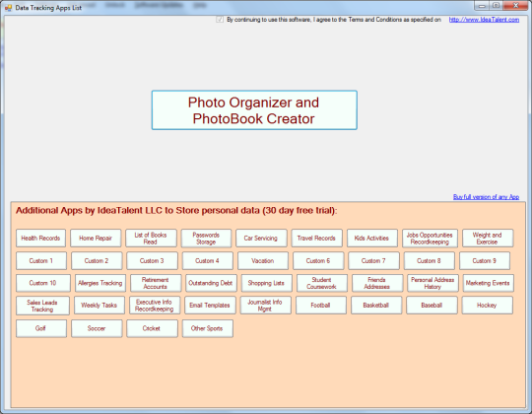The image size is (532, 414).
Task: Click the Custom 2 button
Action: (x=97, y=260)
